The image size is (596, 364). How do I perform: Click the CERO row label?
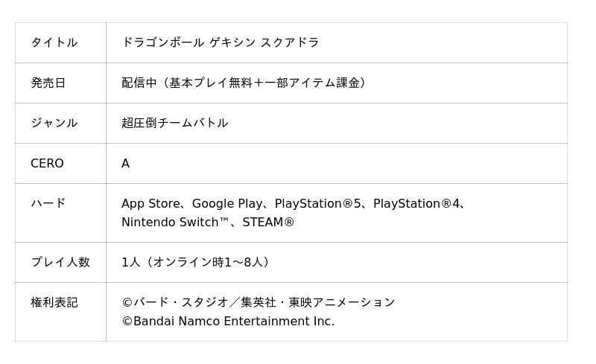click(x=47, y=163)
